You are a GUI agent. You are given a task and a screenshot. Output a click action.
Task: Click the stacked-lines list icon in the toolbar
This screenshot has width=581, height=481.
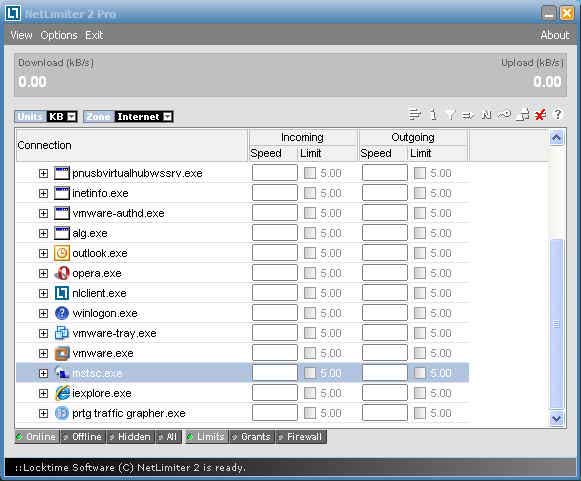[415, 115]
